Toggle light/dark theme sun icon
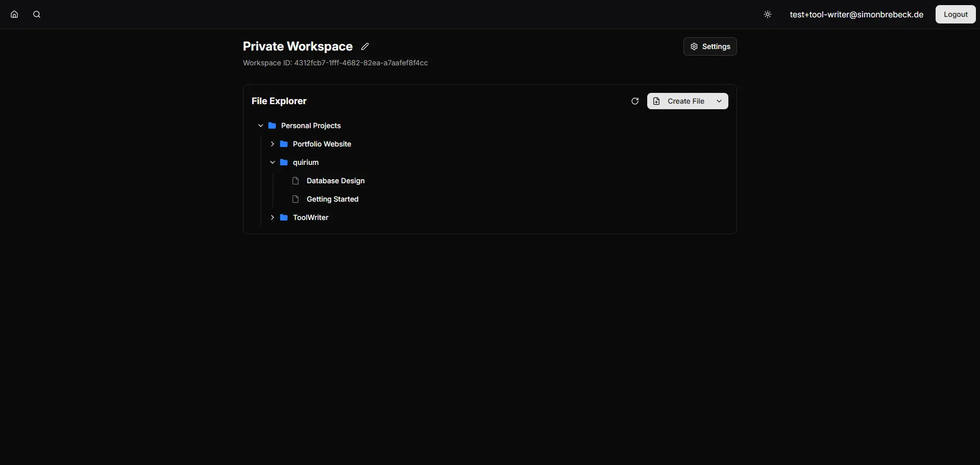 (768, 14)
